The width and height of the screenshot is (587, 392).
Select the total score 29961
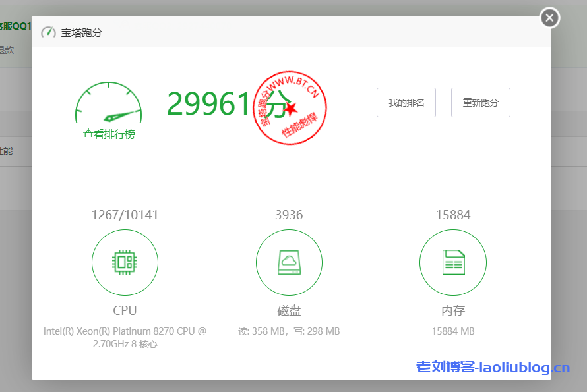[208, 103]
